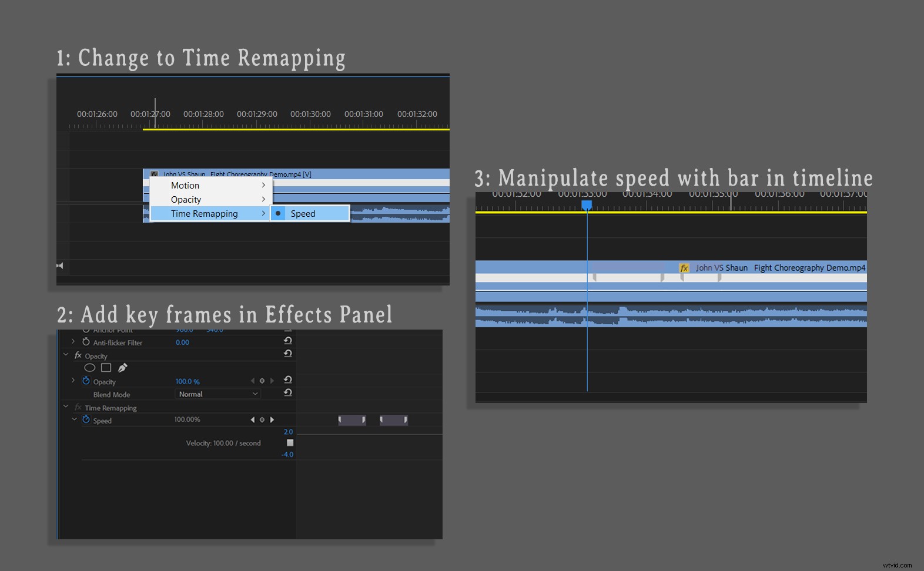This screenshot has height=571, width=924.
Task: Edit the Opacity value 100.0 %
Action: click(x=188, y=382)
